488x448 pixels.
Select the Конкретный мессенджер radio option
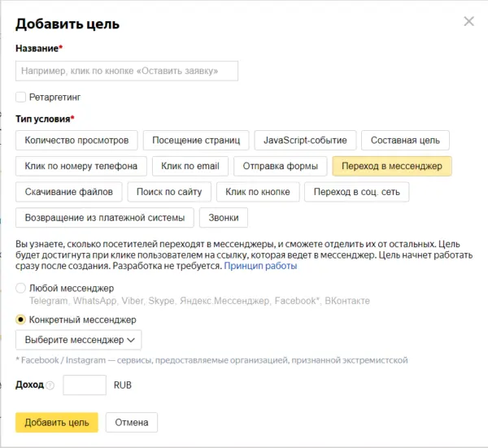point(21,320)
